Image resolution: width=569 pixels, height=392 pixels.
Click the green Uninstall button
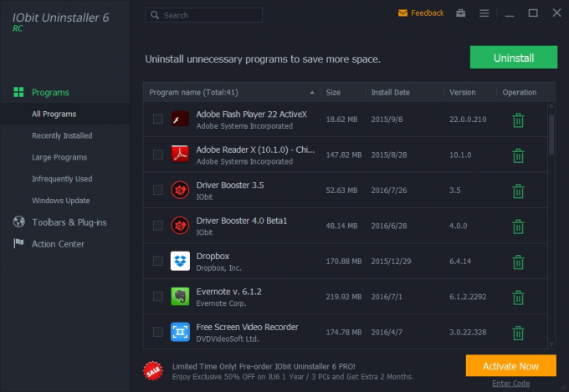pyautogui.click(x=514, y=58)
